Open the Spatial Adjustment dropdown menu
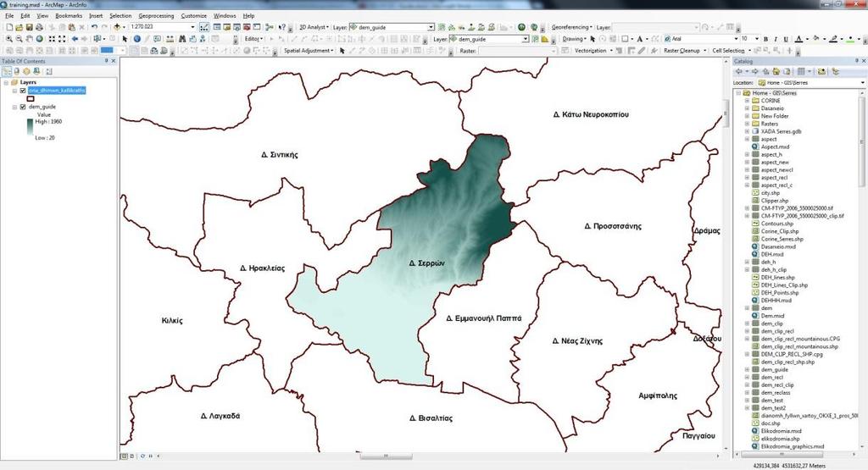The width and height of the screenshot is (868, 470). [x=309, y=51]
